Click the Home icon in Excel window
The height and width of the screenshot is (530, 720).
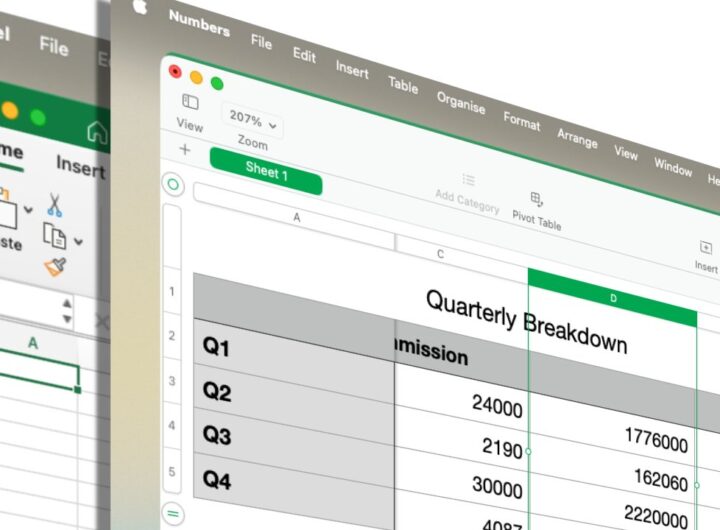pos(97,132)
